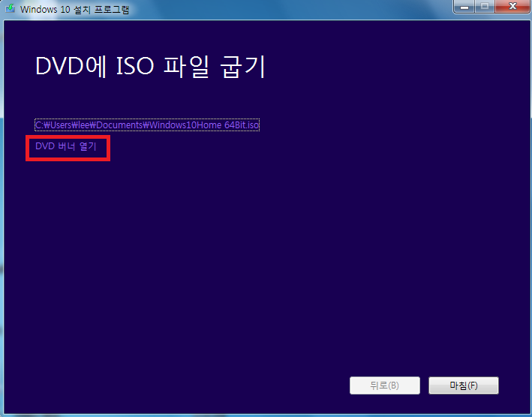The height and width of the screenshot is (417, 532).
Task: Minimize the Windows 10 설치 프로그램 window
Action: point(464,7)
